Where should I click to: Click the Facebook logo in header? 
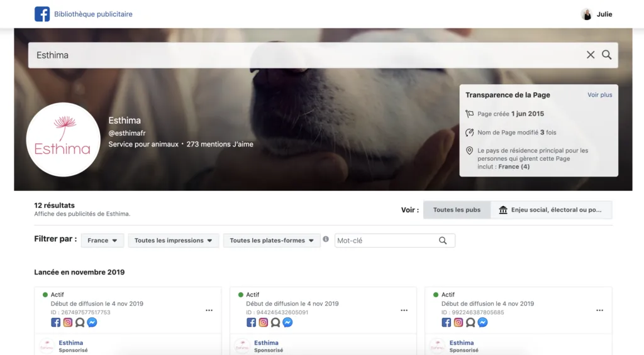click(x=42, y=14)
